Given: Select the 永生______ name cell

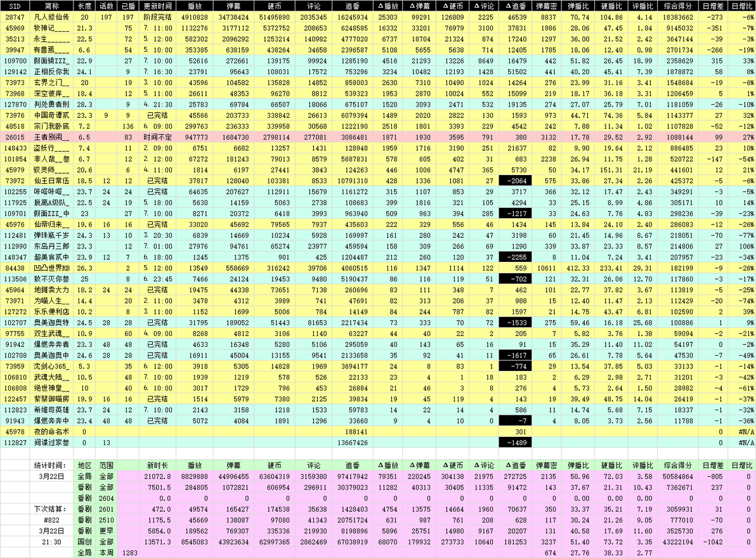Looking at the screenshot, I should 52,39.
